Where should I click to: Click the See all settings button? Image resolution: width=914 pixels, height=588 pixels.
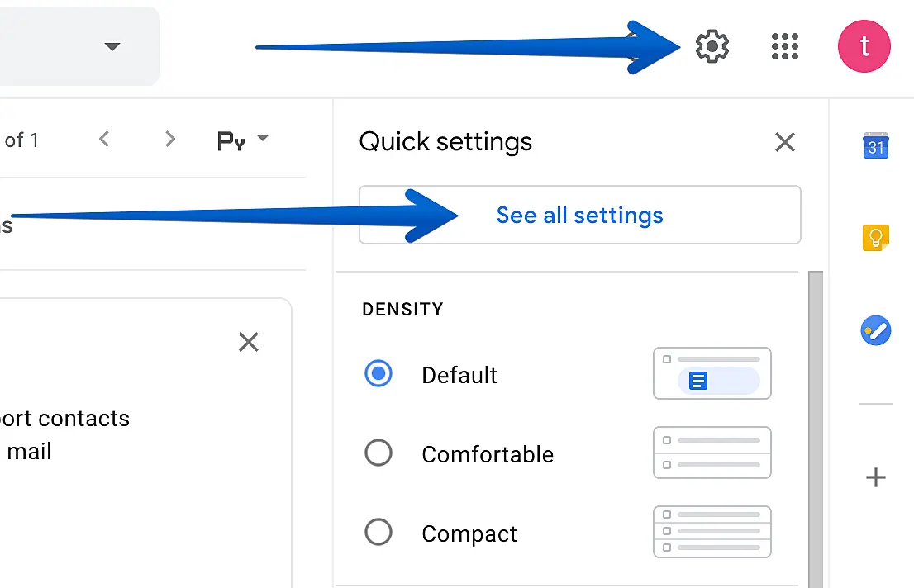click(579, 215)
